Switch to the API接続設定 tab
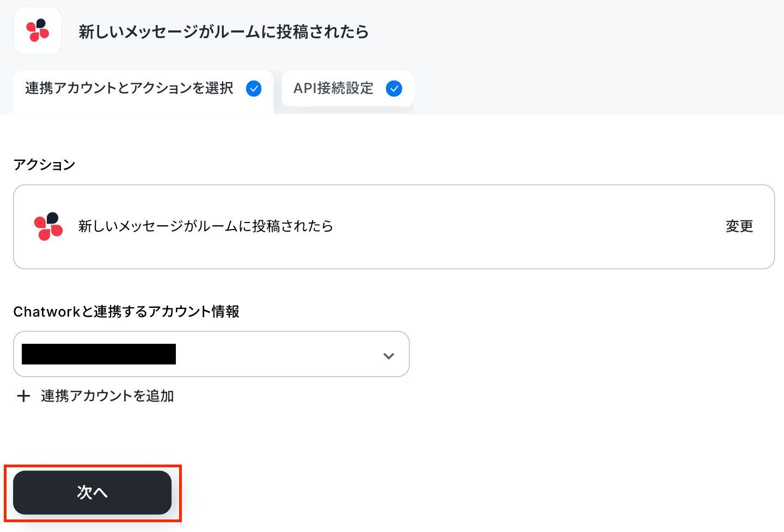 (x=347, y=88)
